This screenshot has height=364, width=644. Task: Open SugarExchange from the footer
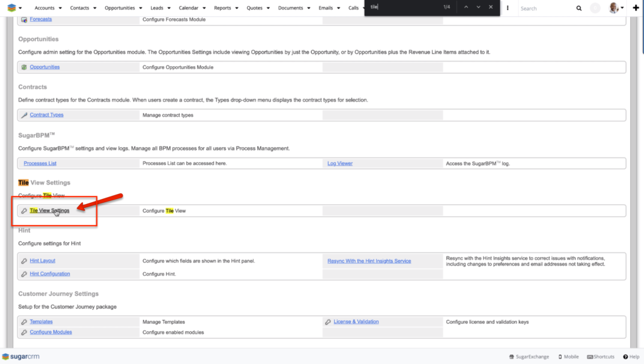point(529,356)
